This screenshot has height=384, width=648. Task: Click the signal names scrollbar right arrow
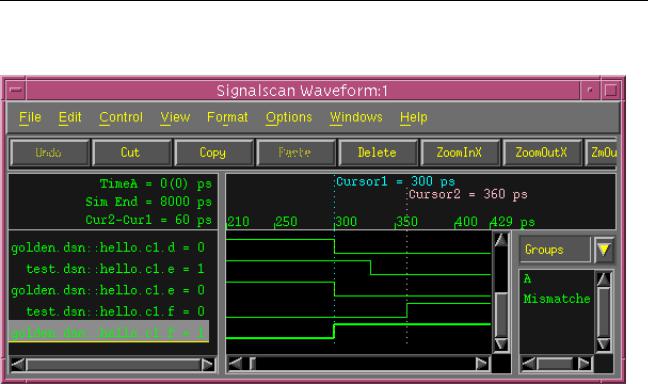coord(208,365)
